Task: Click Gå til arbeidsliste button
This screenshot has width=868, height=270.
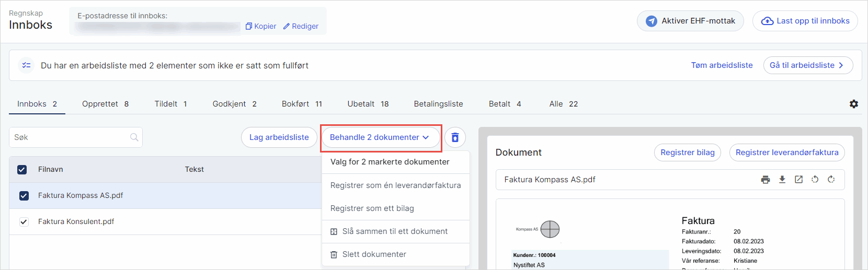Action: [807, 65]
